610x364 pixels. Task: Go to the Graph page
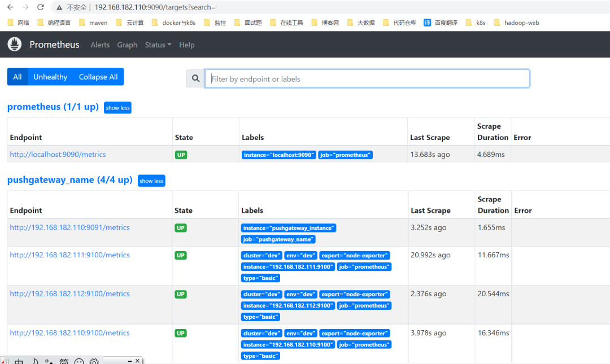pos(127,45)
